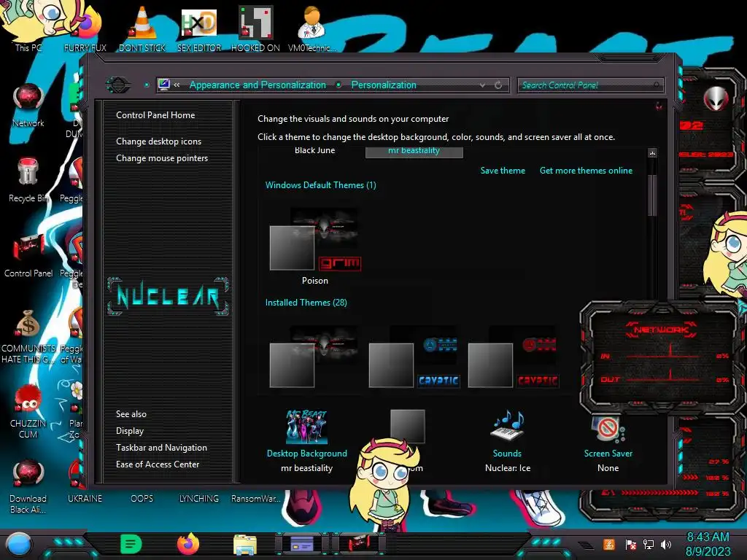This screenshot has width=747, height=560.
Task: Select the Black June theme
Action: (315, 150)
